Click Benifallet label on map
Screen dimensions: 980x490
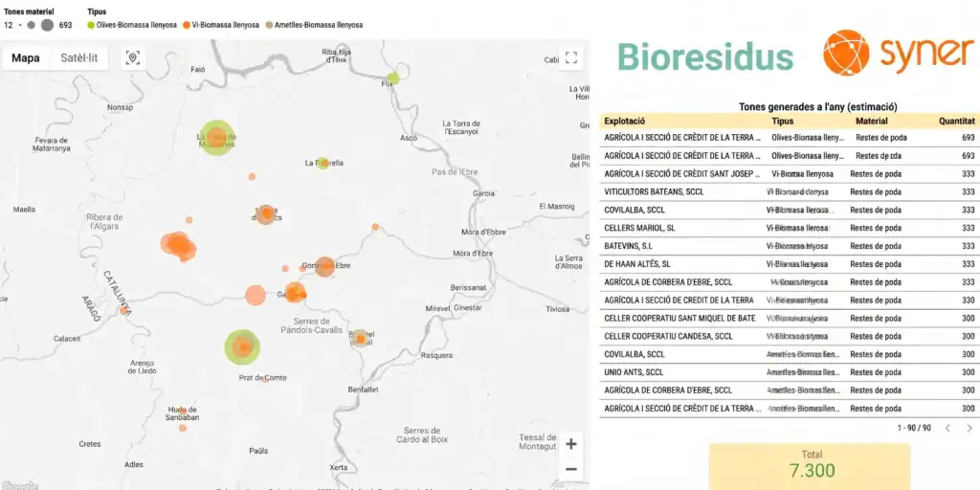[363, 390]
